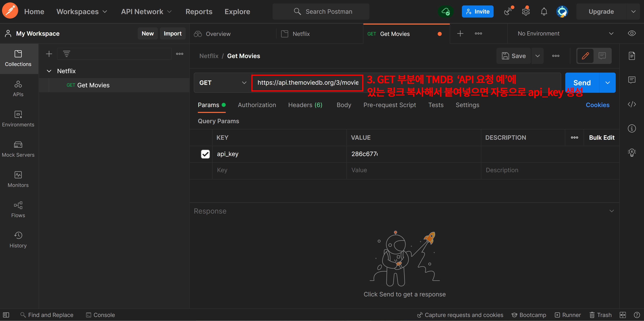The image size is (644, 321).
Task: Open the environment quick look eye icon
Action: (x=632, y=33)
